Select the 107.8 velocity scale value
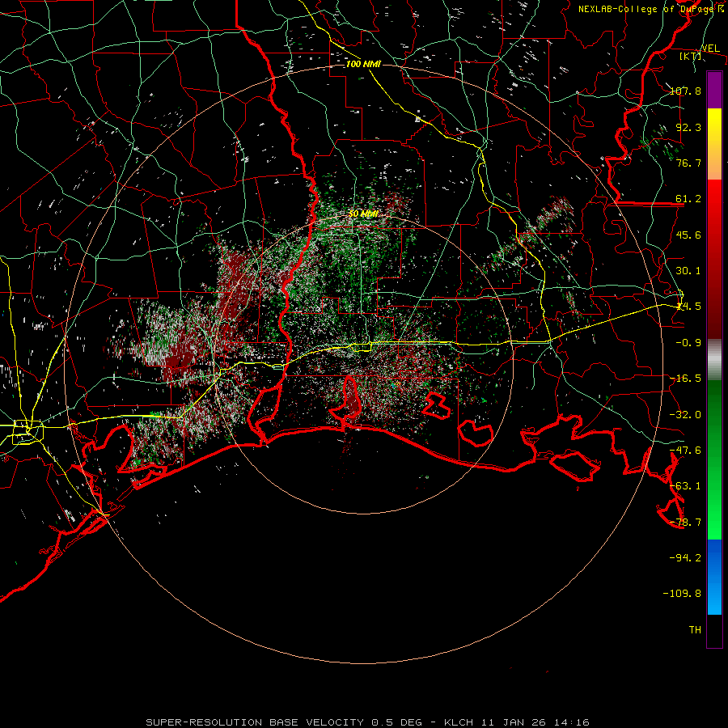728x728 pixels. pyautogui.click(x=685, y=91)
